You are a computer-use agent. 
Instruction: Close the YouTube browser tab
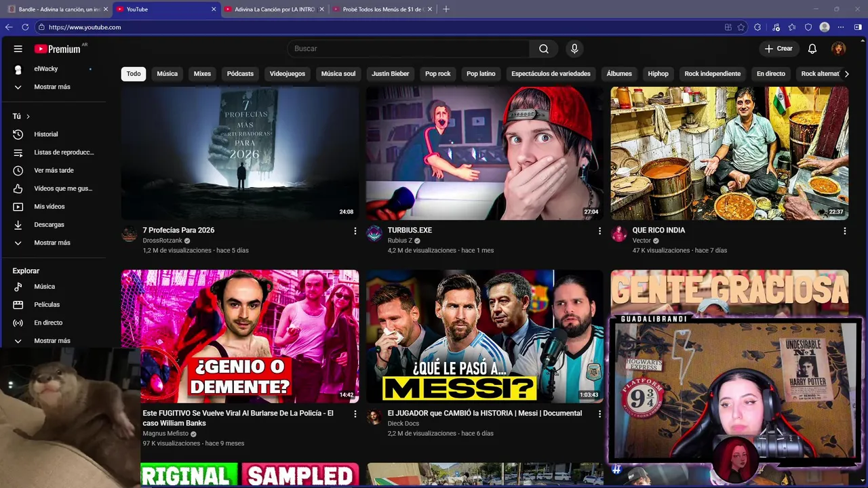[x=214, y=9]
